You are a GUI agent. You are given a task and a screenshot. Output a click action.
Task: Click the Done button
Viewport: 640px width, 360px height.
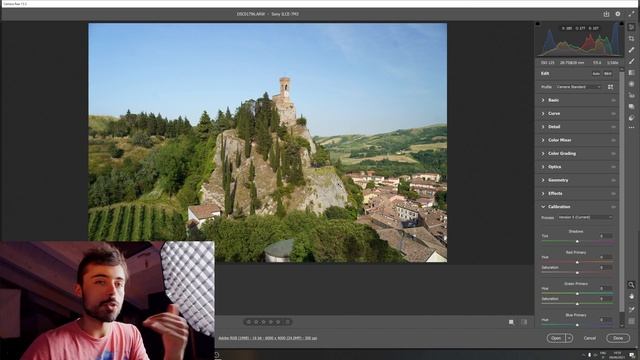point(618,338)
